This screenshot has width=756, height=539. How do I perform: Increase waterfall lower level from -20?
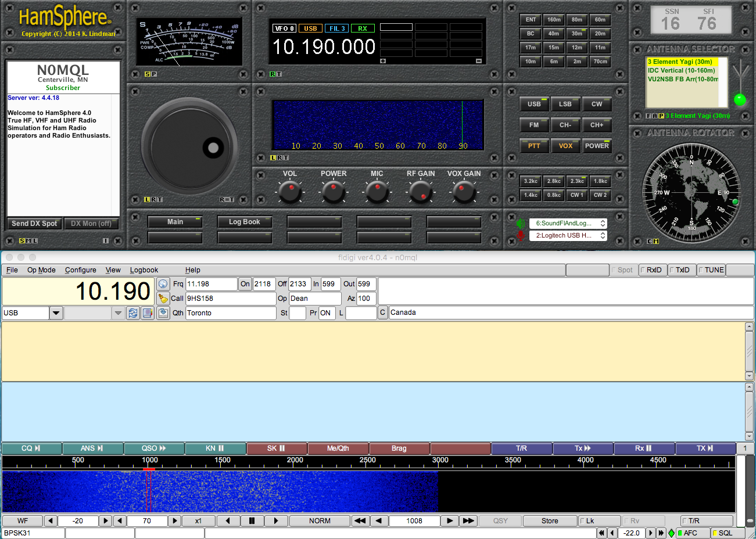coord(106,521)
